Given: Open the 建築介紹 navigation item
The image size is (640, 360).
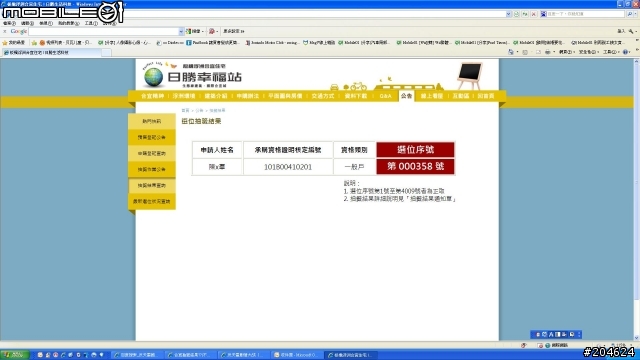Looking at the screenshot, I should 216,96.
